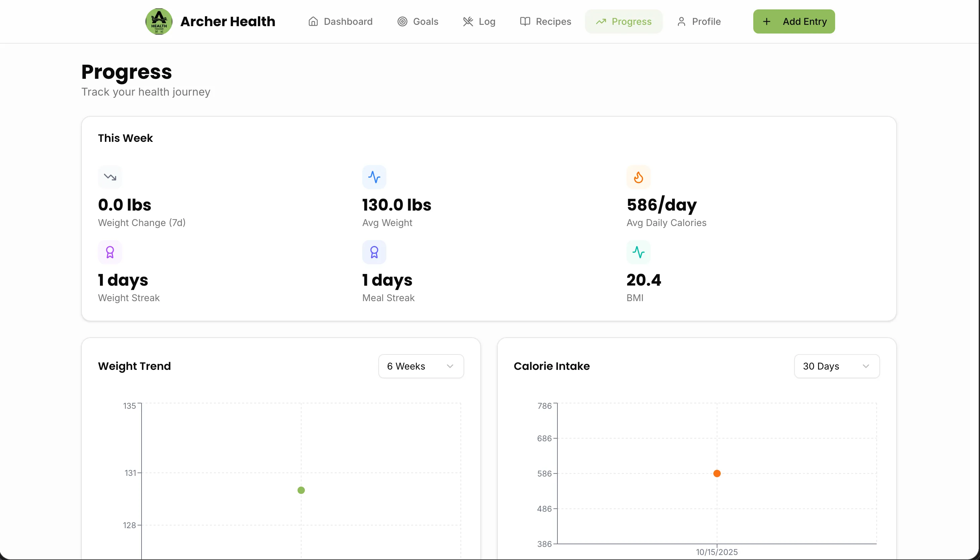Select the Goals target icon
The height and width of the screenshot is (560, 980).
point(402,21)
